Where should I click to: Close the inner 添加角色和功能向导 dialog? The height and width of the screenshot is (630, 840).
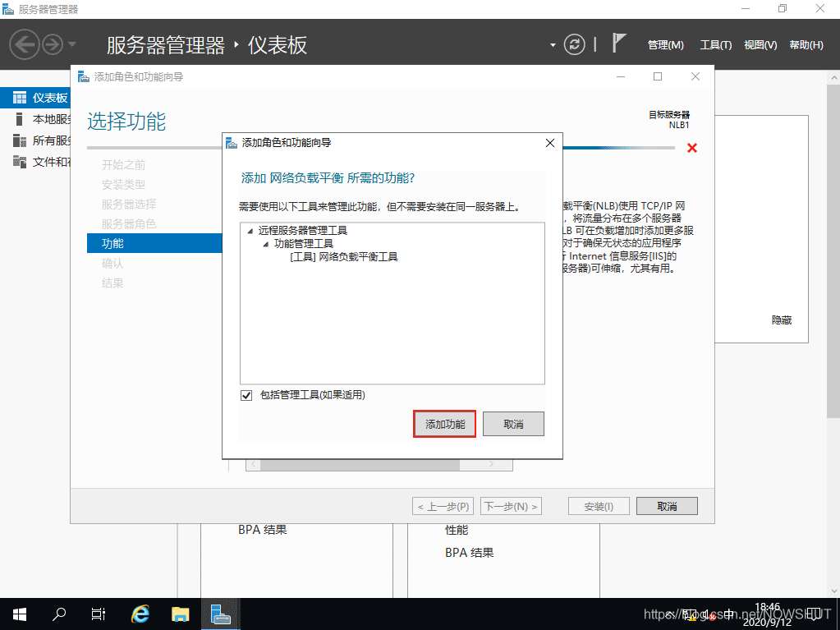point(549,143)
